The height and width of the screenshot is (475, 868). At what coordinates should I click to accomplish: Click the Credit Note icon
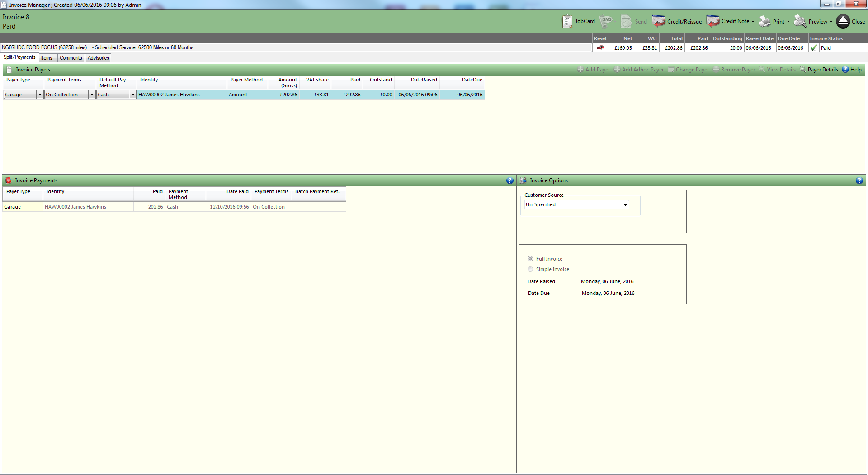[713, 21]
